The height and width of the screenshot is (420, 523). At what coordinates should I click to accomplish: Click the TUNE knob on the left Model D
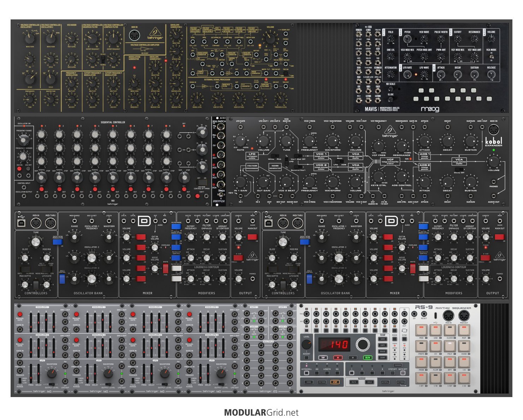coord(35,242)
